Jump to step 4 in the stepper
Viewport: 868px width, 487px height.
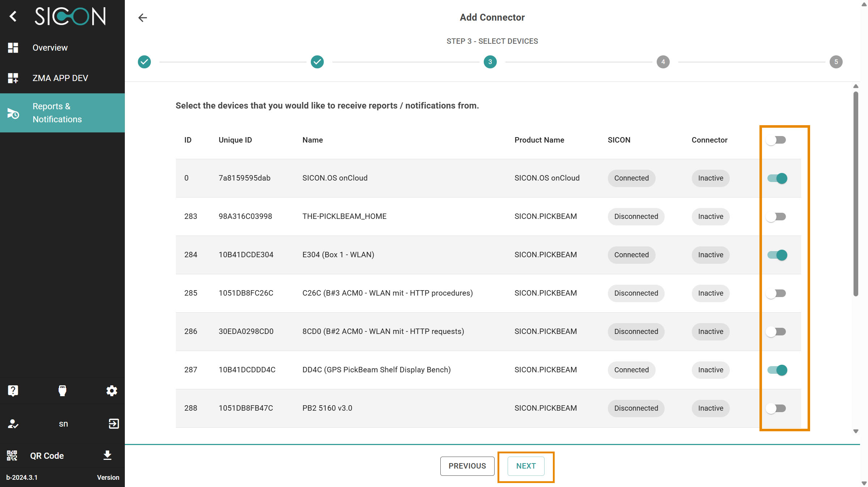(x=663, y=62)
